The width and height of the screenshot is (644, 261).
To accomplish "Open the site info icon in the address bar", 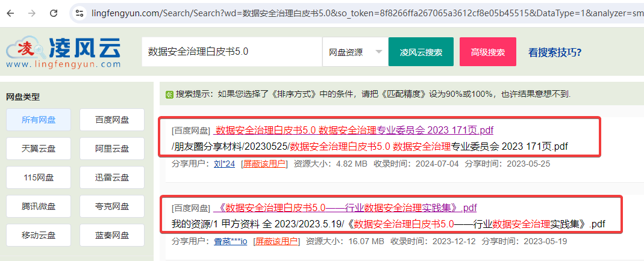I will (80, 13).
